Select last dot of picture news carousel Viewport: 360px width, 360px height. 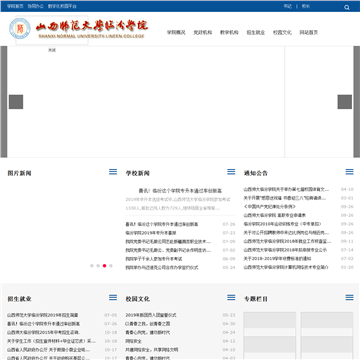pyautogui.click(x=111, y=266)
